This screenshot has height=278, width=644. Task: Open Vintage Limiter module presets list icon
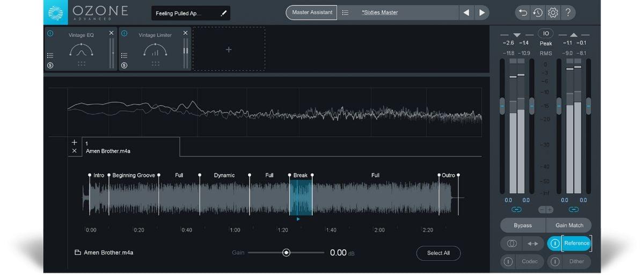124,55
